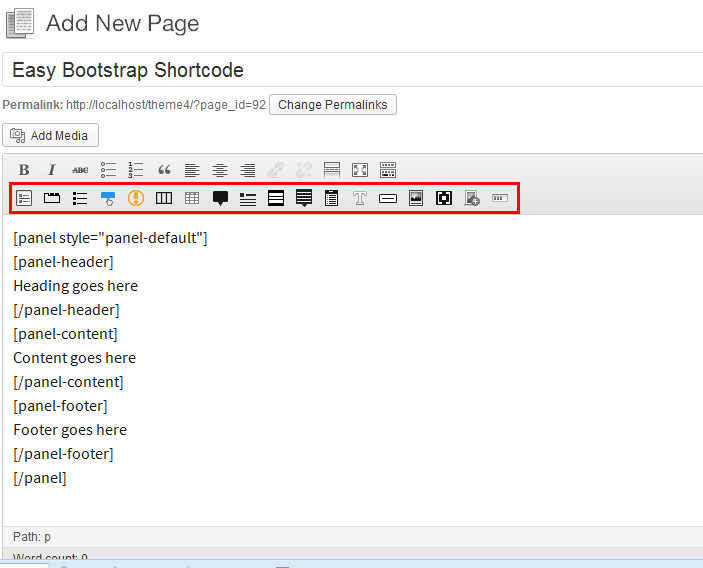Toggle bold formatting in the editor toolbar
Screen dimensions: 703x568
(25, 170)
